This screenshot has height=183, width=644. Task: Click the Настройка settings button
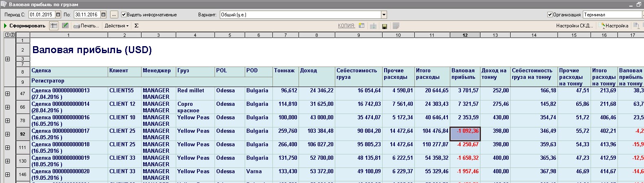click(x=613, y=26)
